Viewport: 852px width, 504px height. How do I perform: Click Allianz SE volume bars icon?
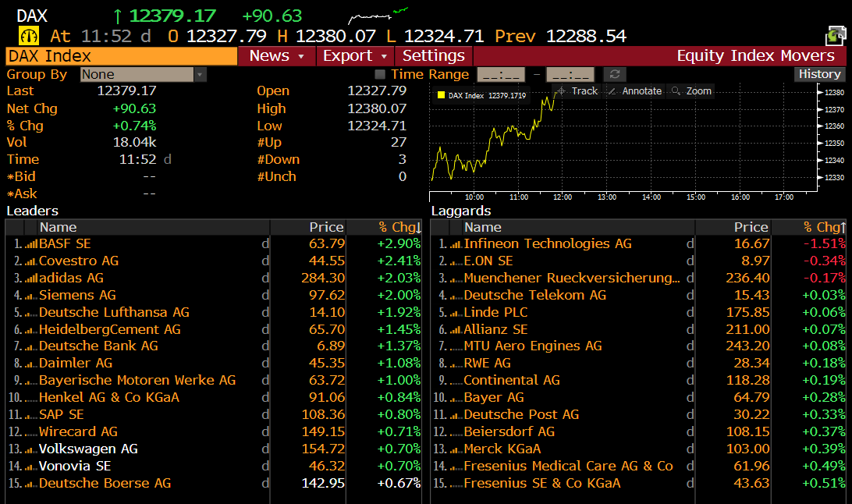tap(456, 330)
